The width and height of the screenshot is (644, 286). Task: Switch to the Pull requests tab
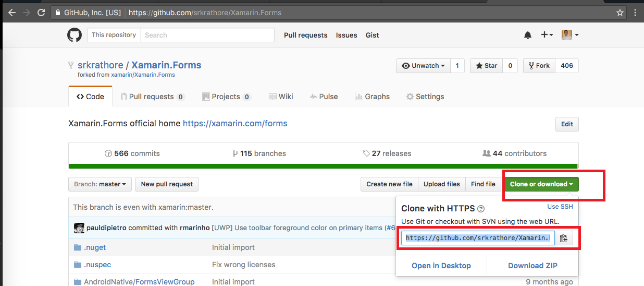click(153, 97)
